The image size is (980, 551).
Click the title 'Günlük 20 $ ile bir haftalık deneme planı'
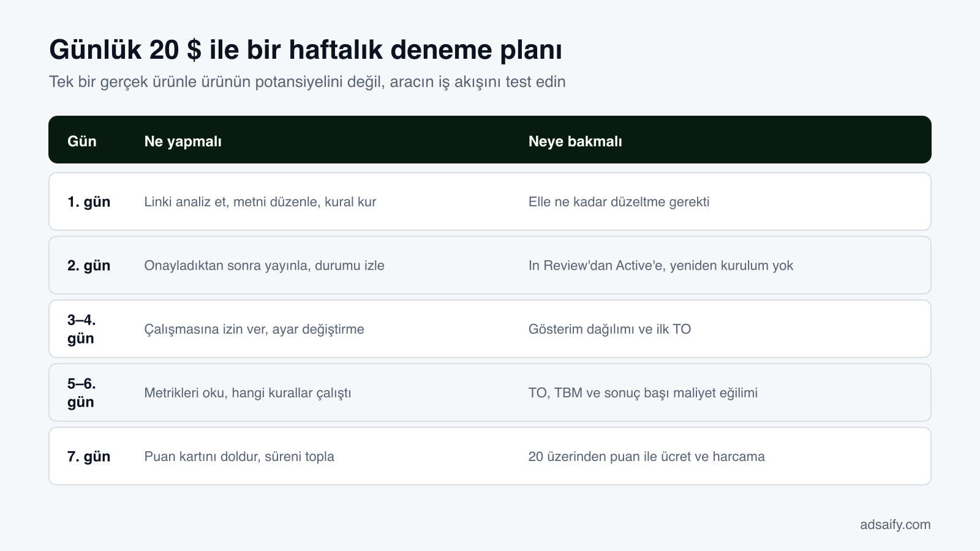(306, 50)
